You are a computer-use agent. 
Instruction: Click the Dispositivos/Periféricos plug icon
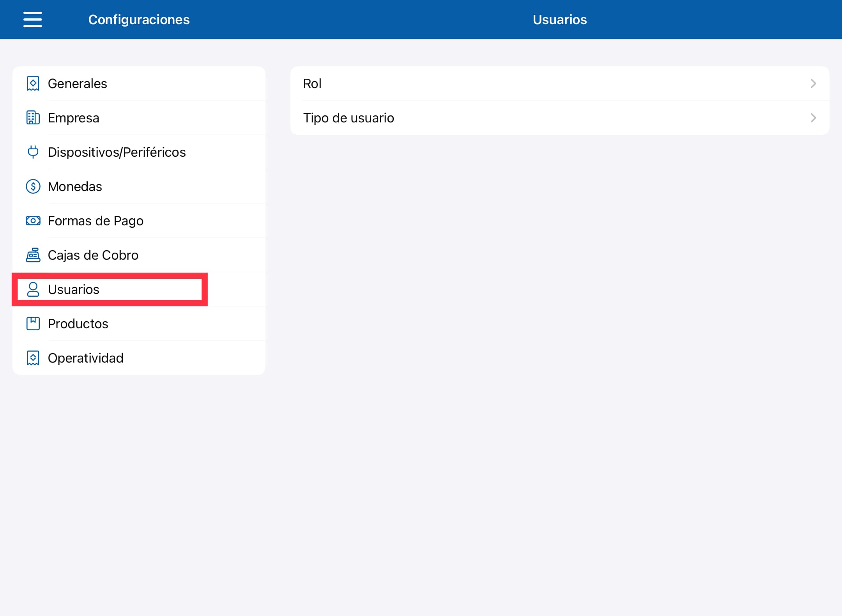[x=33, y=152]
